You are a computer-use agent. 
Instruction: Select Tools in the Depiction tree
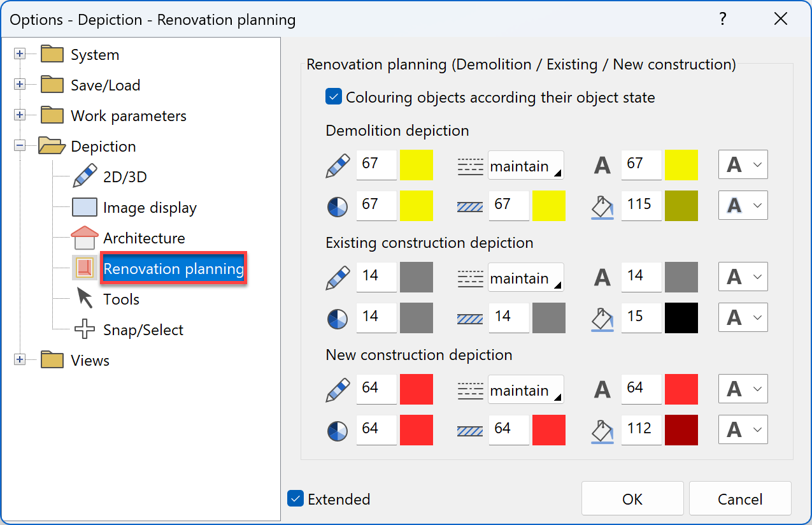pyautogui.click(x=121, y=299)
